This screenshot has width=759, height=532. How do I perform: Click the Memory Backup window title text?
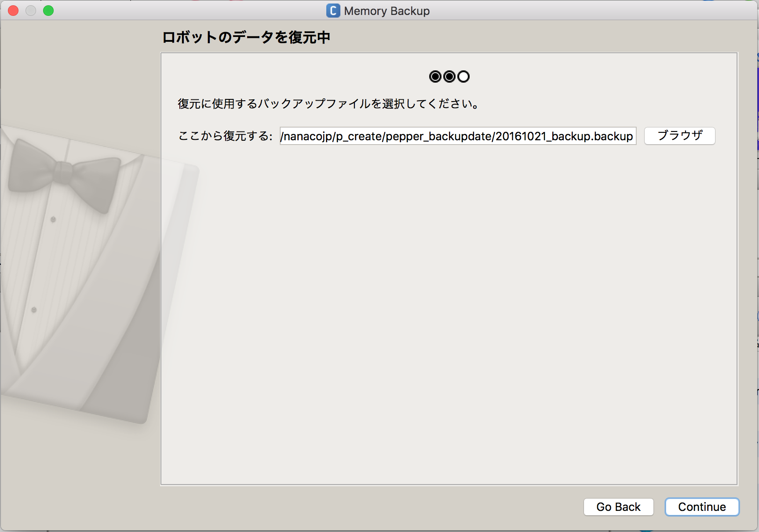click(x=387, y=11)
